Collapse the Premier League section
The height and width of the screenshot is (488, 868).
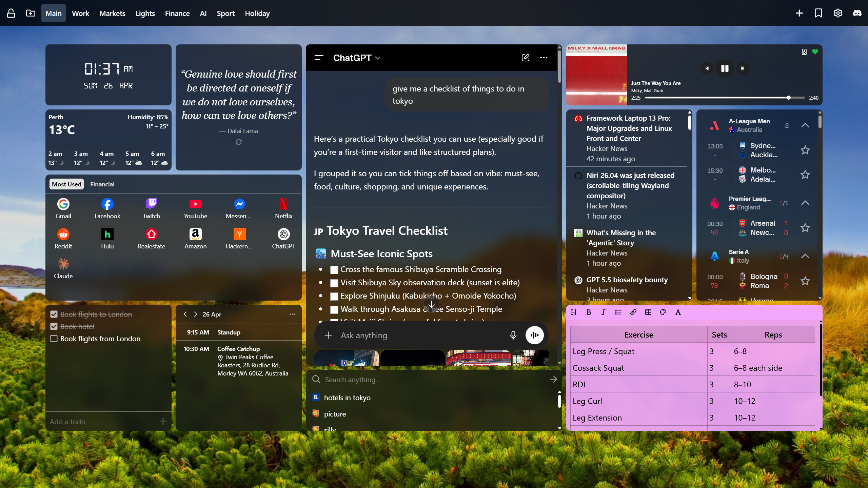coord(805,203)
